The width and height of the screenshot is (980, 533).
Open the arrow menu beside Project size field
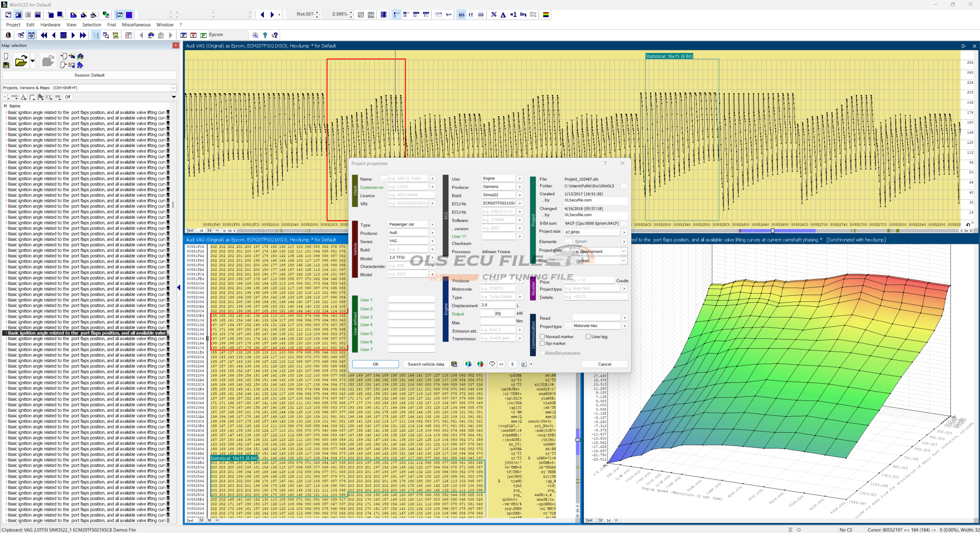624,232
